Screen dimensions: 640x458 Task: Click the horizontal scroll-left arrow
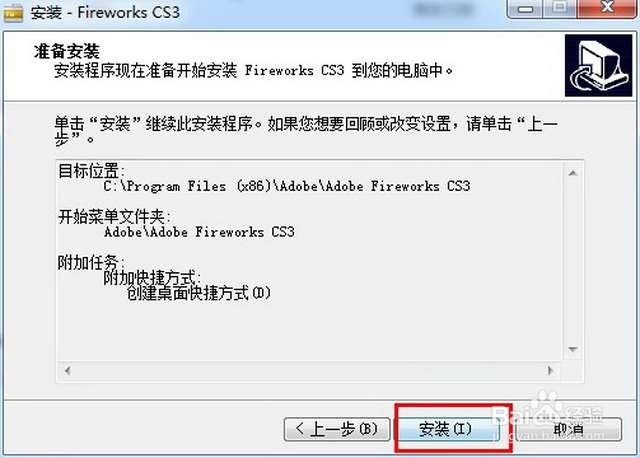click(68, 371)
